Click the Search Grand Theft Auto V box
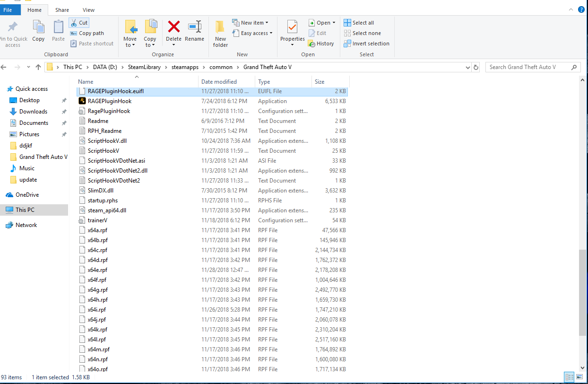This screenshot has width=588, height=384. click(x=528, y=67)
